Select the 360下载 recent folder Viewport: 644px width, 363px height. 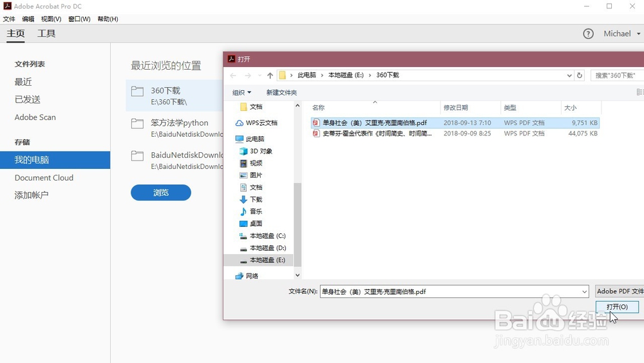175,95
